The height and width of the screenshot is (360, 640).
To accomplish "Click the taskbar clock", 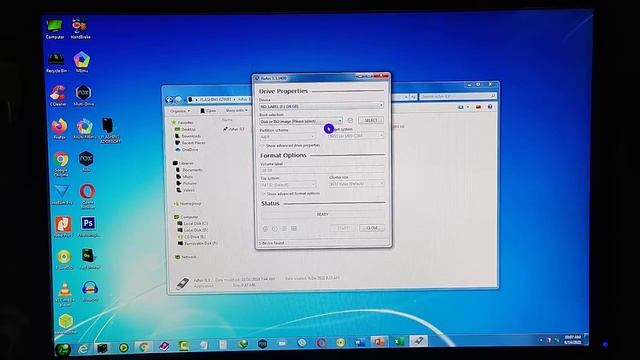I will (573, 340).
